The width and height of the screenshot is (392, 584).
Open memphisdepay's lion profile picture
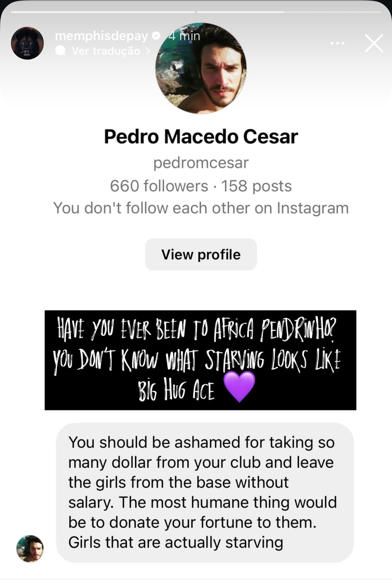click(27, 43)
